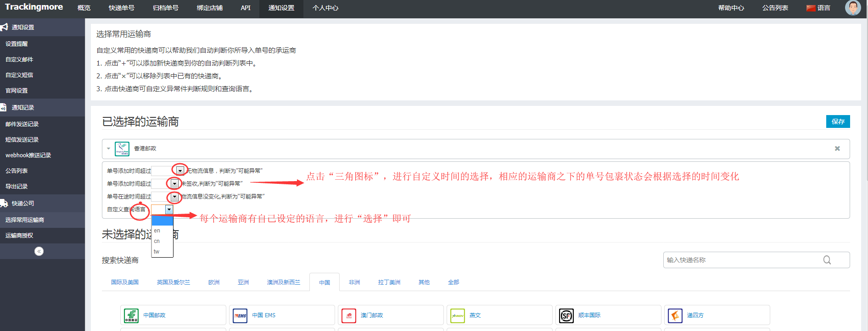Choose the blank highlighted language option

[162, 221]
